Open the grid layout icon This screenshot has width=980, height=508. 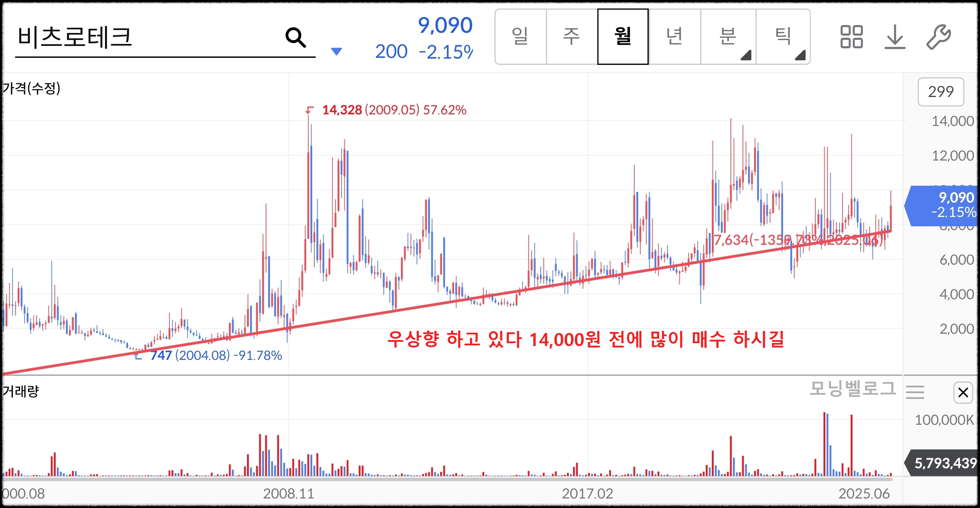pos(851,37)
